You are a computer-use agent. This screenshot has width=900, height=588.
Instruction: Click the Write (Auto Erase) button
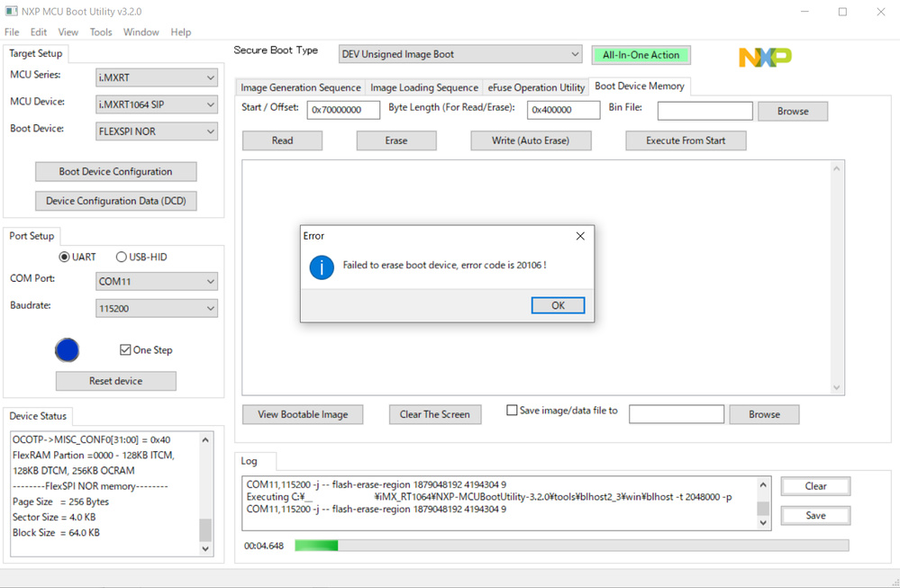coord(531,140)
